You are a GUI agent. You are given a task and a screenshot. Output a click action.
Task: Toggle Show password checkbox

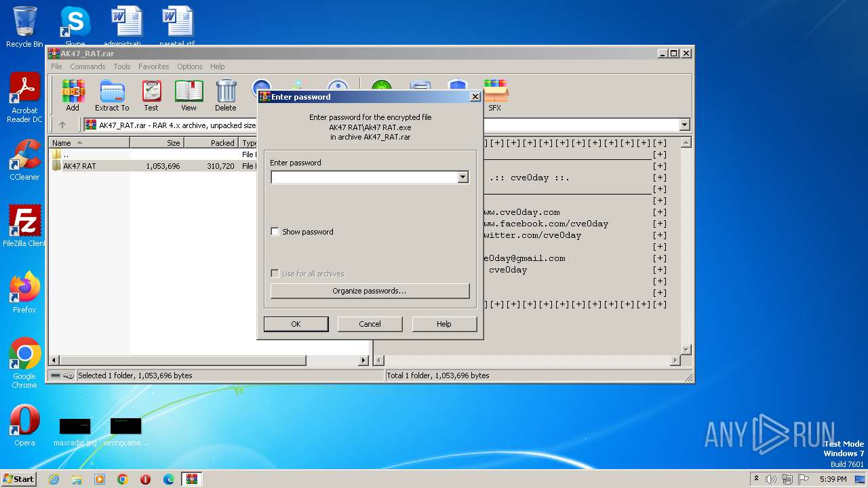click(x=275, y=232)
